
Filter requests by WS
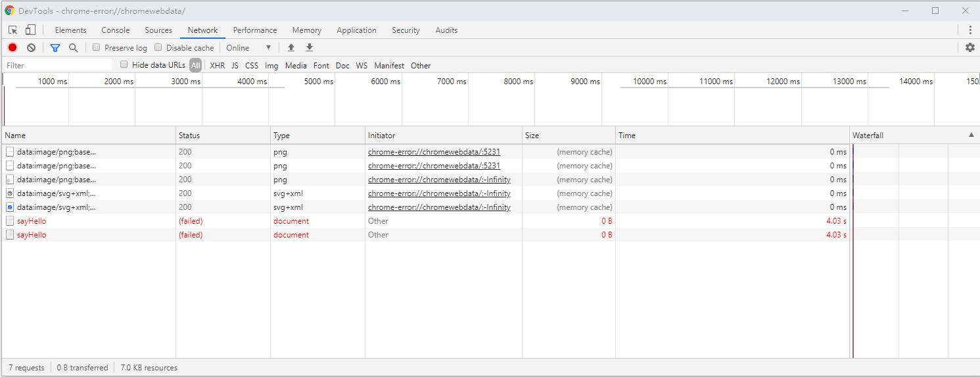tap(362, 65)
